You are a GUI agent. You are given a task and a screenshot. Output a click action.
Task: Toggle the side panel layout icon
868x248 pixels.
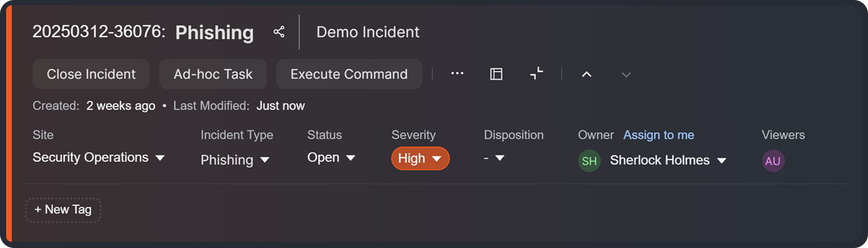496,74
